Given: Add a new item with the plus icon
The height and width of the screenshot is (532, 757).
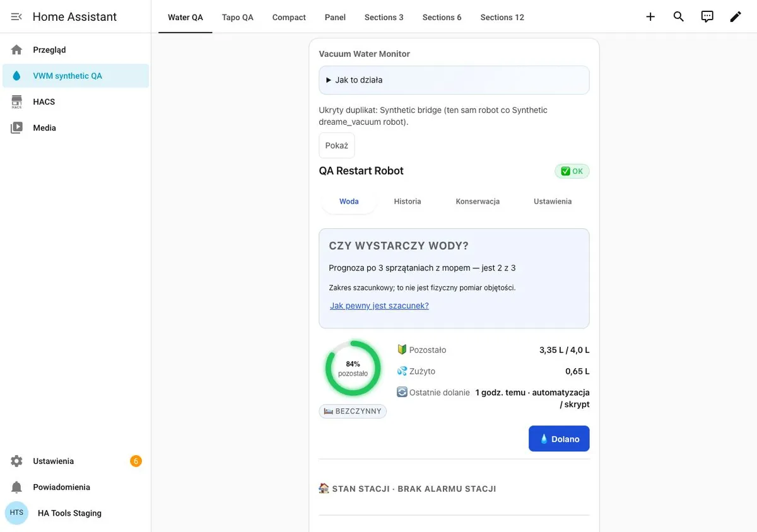Looking at the screenshot, I should click(x=650, y=17).
